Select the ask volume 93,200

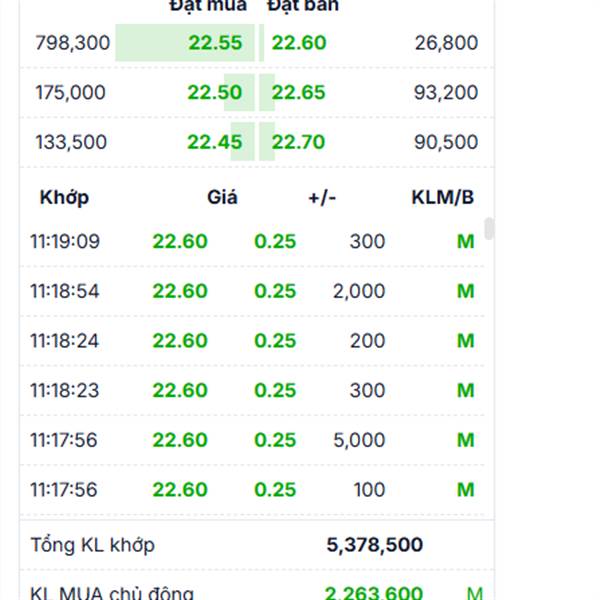tap(445, 93)
